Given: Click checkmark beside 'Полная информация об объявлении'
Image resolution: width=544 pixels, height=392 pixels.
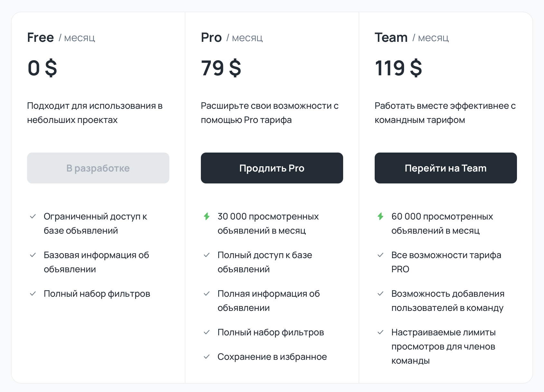Looking at the screenshot, I should (x=207, y=294).
